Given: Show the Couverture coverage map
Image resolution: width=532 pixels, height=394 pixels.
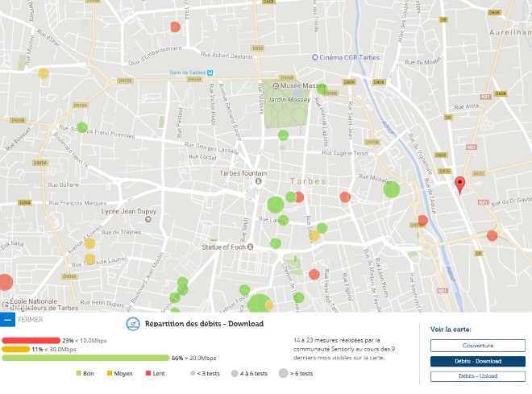Looking at the screenshot, I should tap(477, 346).
